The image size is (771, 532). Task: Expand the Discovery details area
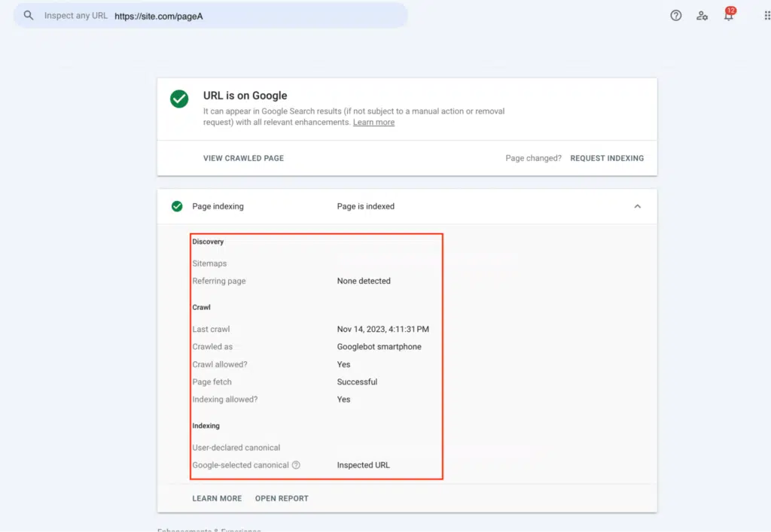point(208,242)
